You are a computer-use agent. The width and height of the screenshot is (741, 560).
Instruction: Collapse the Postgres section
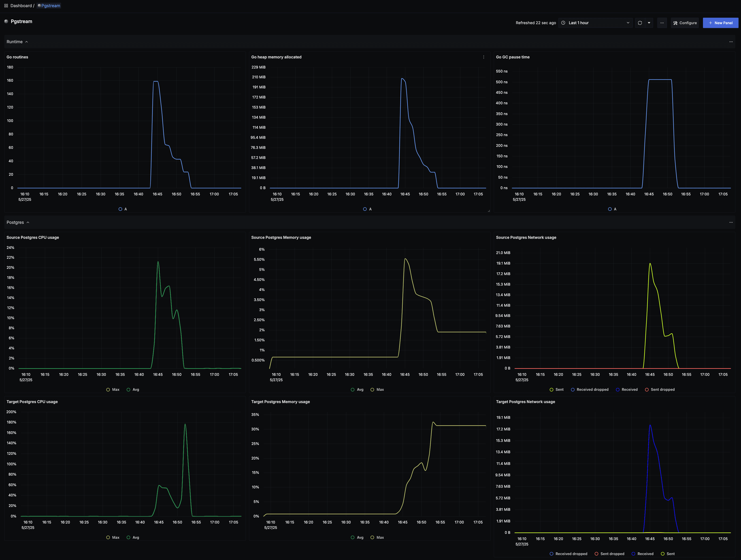[x=28, y=222]
